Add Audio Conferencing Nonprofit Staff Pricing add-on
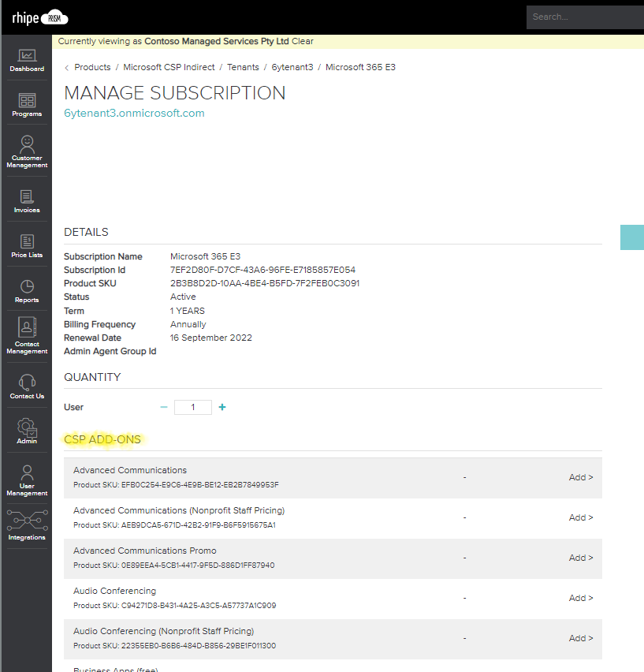The image size is (644, 672). [581, 639]
